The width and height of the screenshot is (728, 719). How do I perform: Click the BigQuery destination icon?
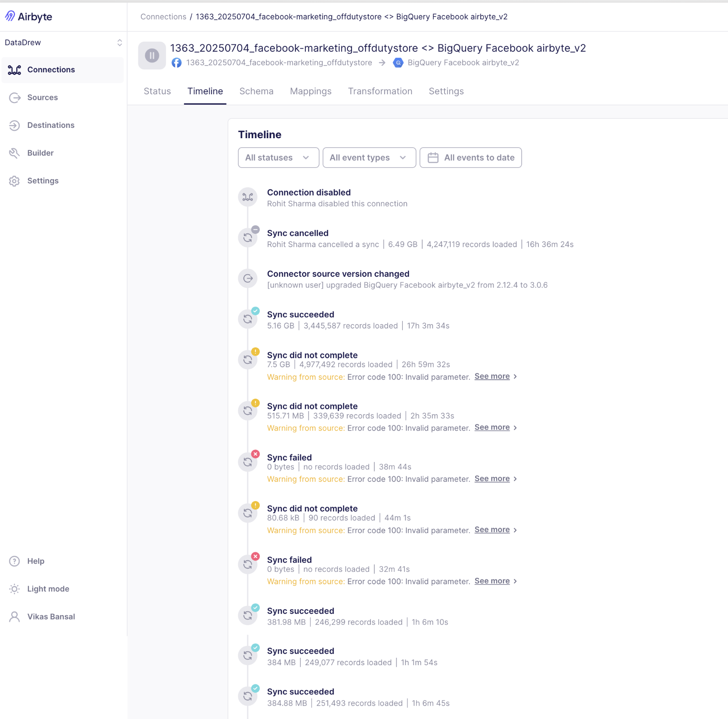point(398,63)
